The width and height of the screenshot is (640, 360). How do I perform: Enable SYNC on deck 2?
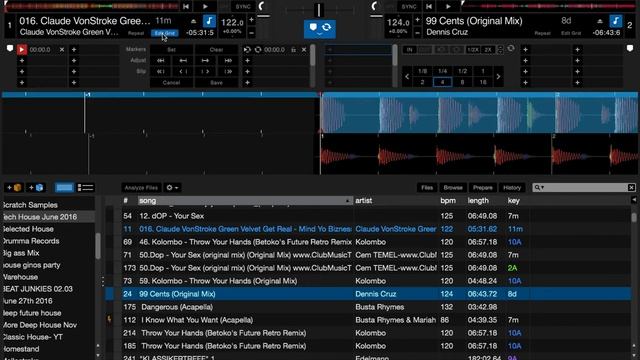coord(409,7)
